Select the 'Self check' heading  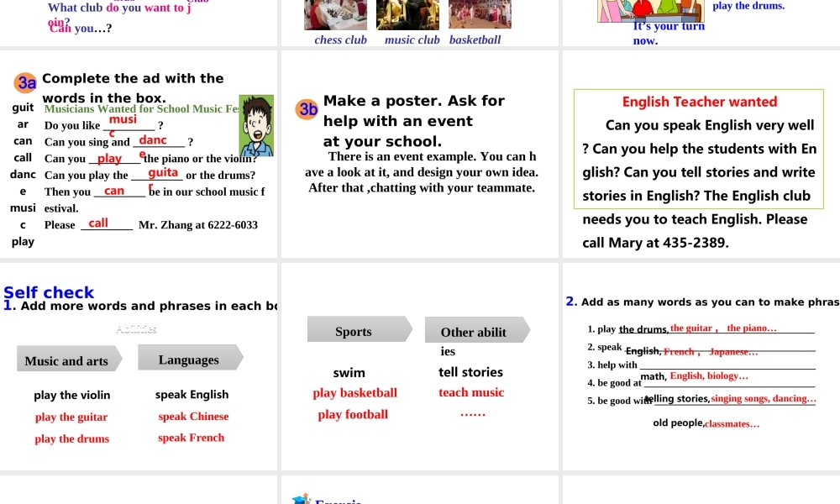click(x=49, y=292)
